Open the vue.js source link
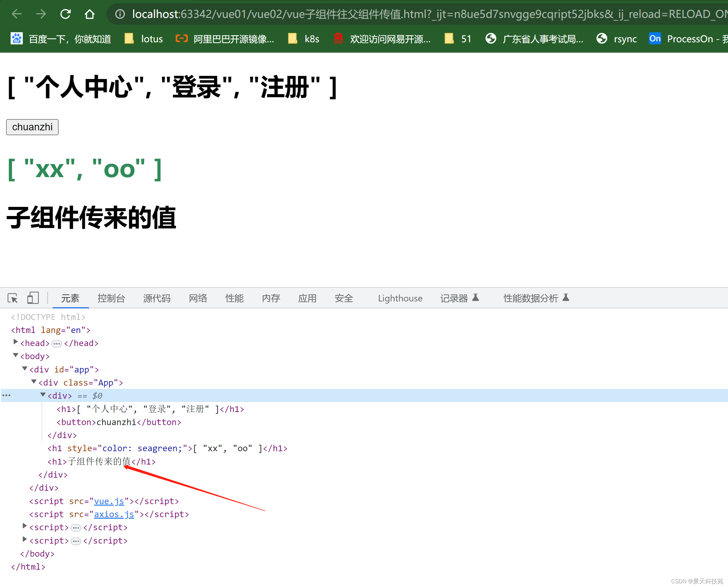Viewport: 728px width, 587px height. click(x=109, y=501)
